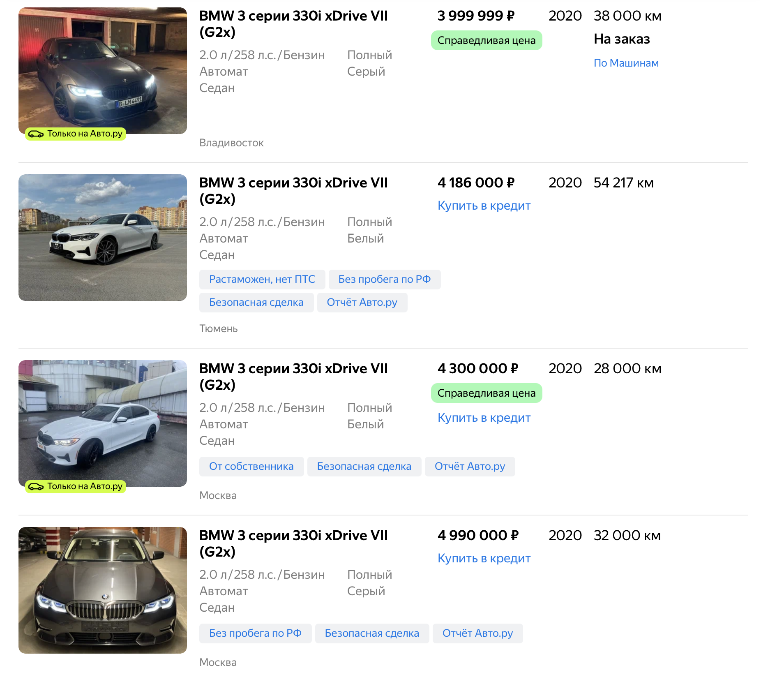Click 'Купить в кредит' for 4 990 000 ₽ car
The width and height of the screenshot is (784, 675).
click(x=484, y=558)
